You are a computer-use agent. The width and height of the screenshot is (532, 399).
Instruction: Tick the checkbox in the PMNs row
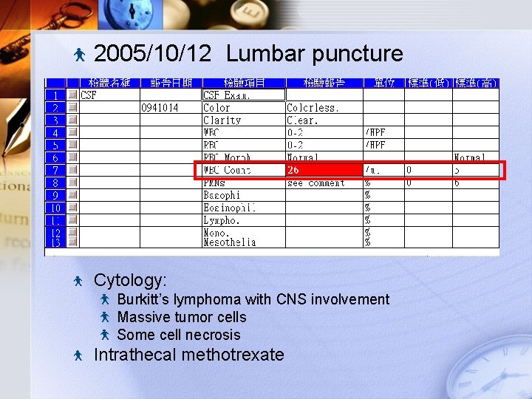pos(72,183)
